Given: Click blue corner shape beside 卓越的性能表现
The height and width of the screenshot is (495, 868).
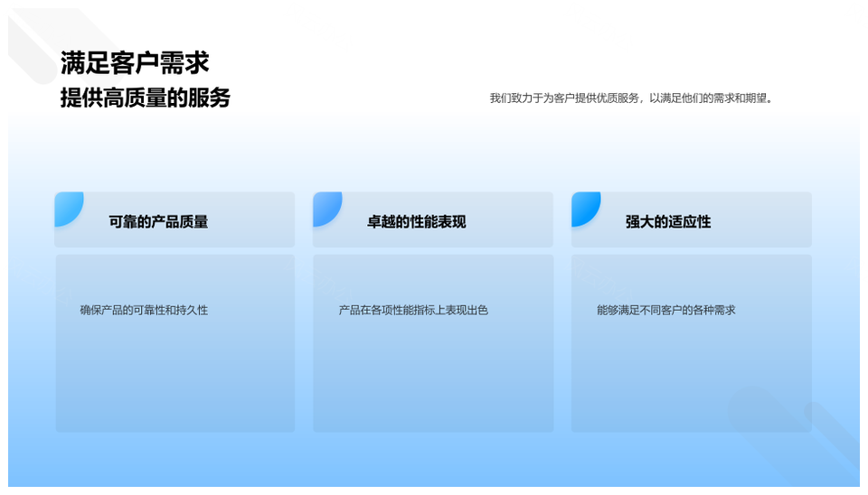Looking at the screenshot, I should click(x=326, y=208).
